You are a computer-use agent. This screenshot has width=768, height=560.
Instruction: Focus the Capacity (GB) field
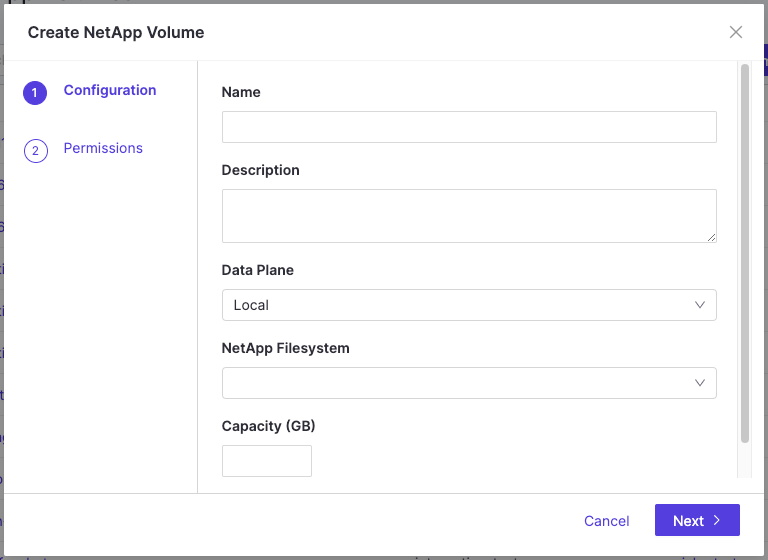[x=267, y=461]
